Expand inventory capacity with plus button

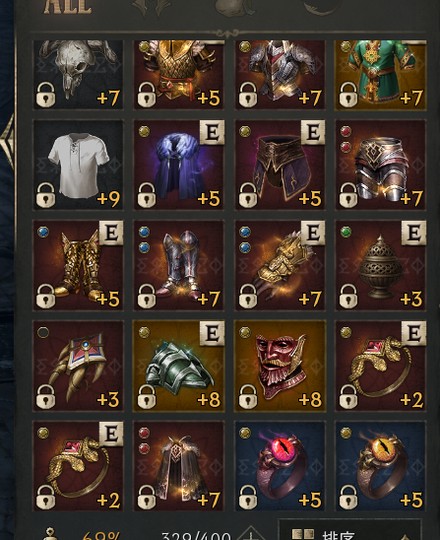click(251, 534)
